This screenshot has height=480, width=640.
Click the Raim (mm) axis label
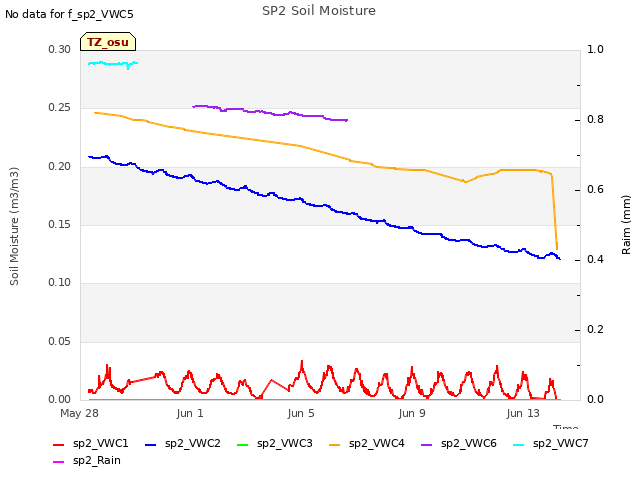pos(626,225)
